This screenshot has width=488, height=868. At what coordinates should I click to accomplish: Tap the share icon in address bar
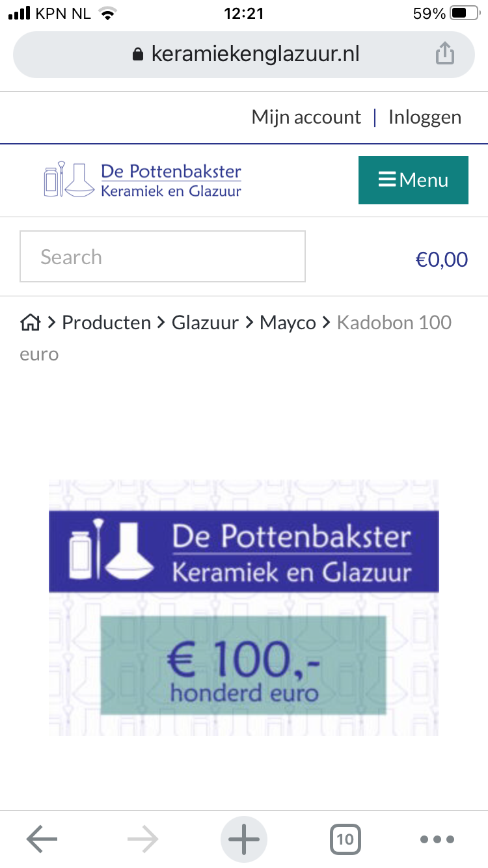coord(444,53)
